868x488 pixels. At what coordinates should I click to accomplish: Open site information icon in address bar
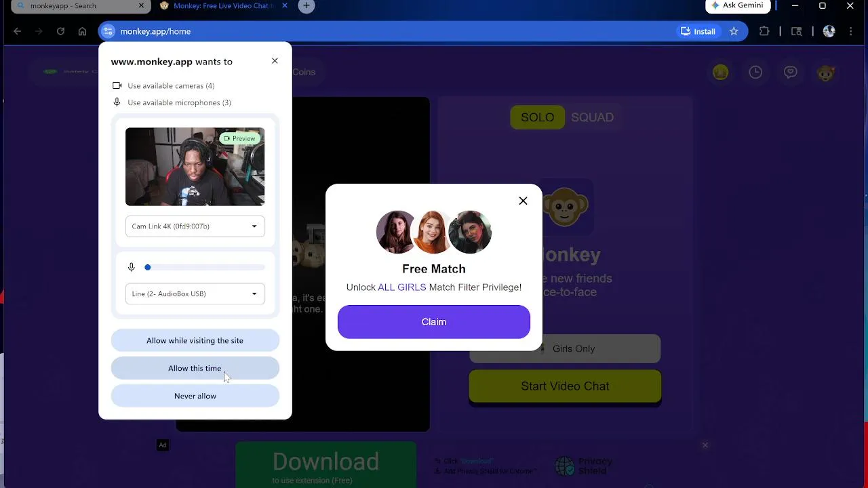point(108,31)
